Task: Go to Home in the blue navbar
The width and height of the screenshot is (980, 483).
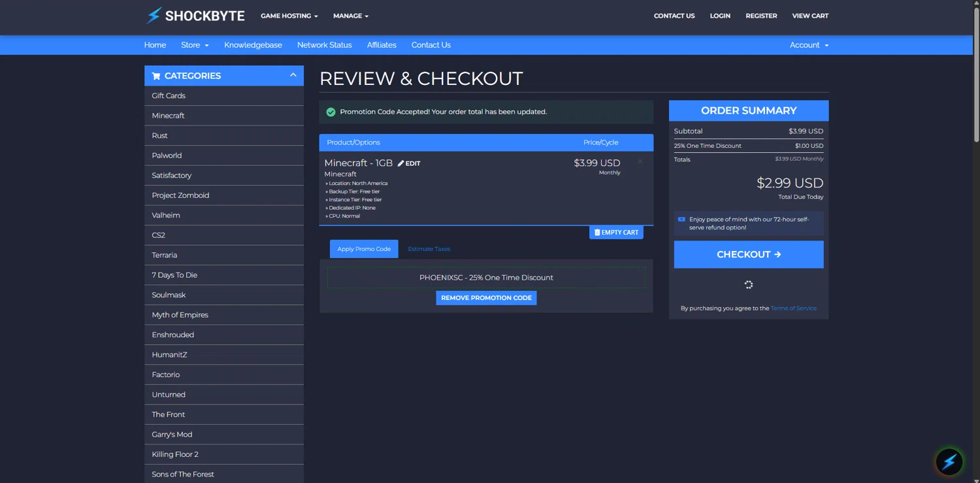Action: pyautogui.click(x=155, y=45)
